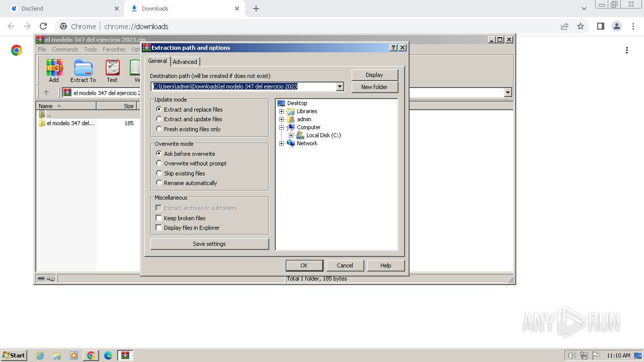This screenshot has height=362, width=644.
Task: Click the WinRAR icon in the taskbar
Action: [x=125, y=355]
